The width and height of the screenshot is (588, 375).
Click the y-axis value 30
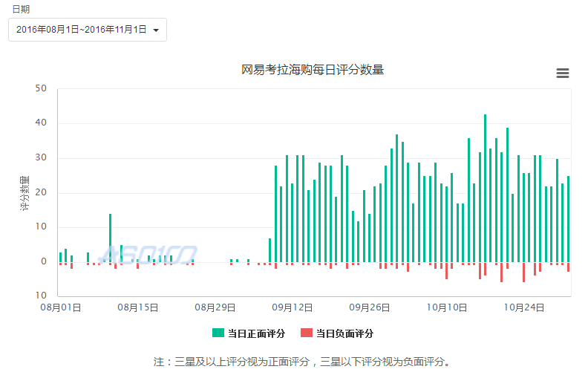[x=41, y=157]
